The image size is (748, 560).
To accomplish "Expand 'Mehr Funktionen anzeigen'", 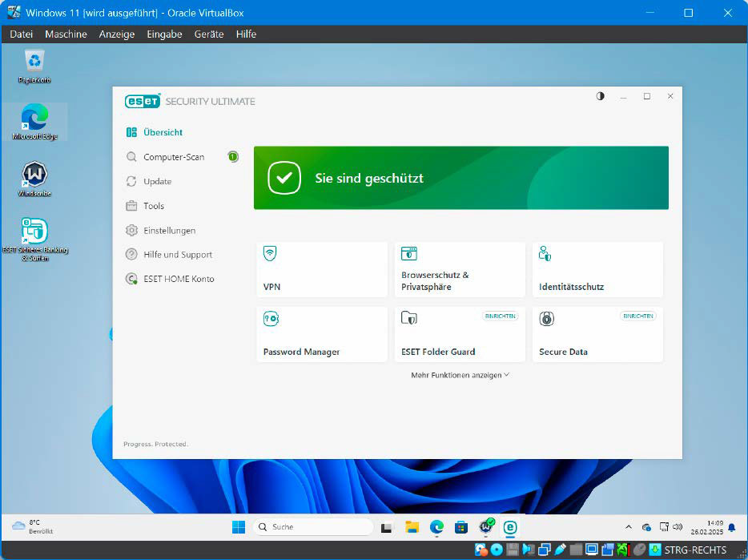I will coord(460,375).
